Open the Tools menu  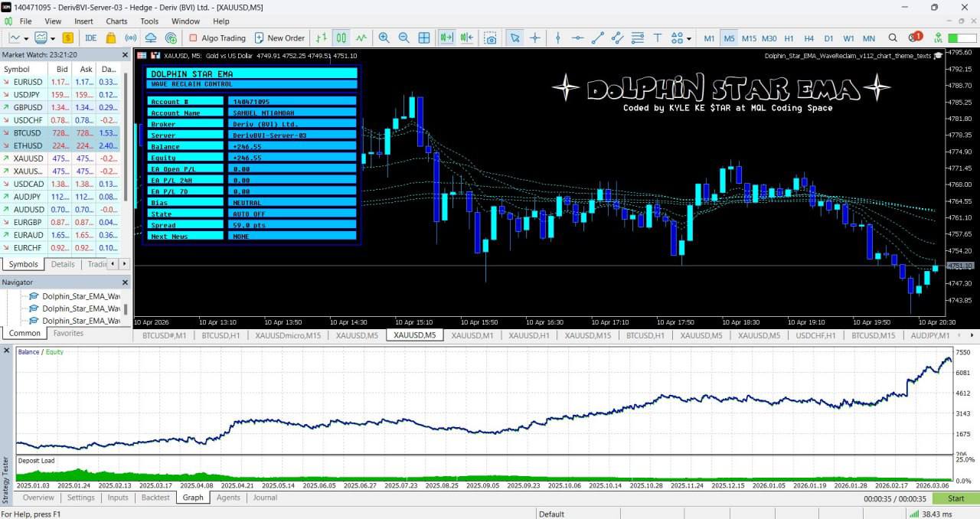(149, 21)
